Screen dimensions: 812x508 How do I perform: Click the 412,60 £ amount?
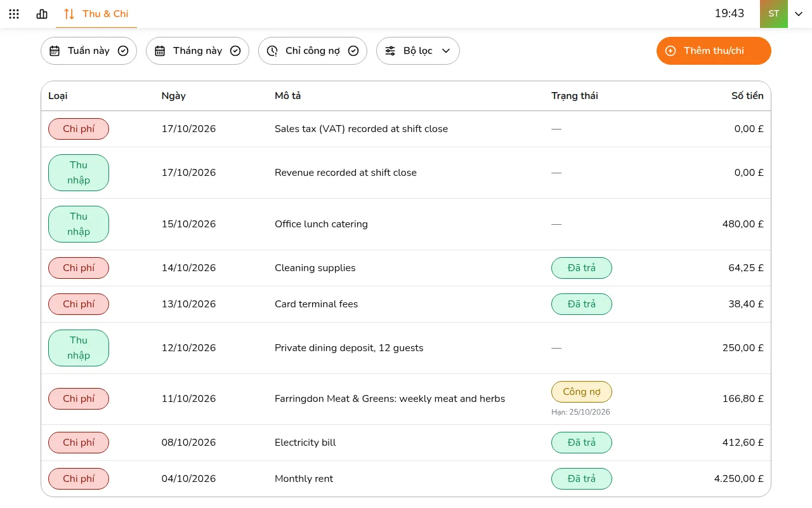pyautogui.click(x=743, y=443)
